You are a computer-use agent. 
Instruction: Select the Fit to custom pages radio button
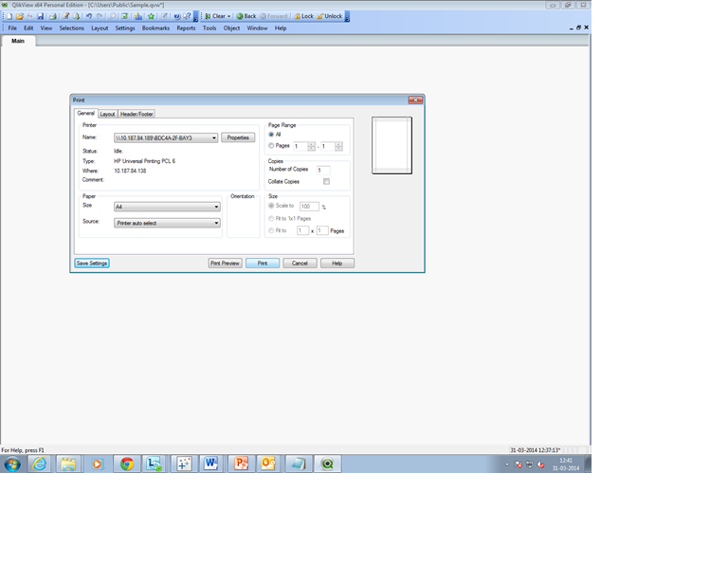(x=271, y=230)
